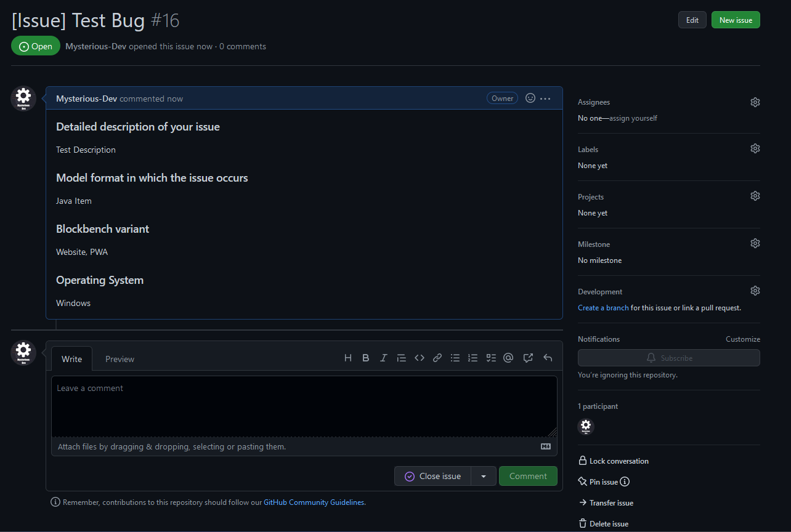Focus the Leave a comment text area
Image resolution: width=791 pixels, height=532 pixels.
pos(304,407)
